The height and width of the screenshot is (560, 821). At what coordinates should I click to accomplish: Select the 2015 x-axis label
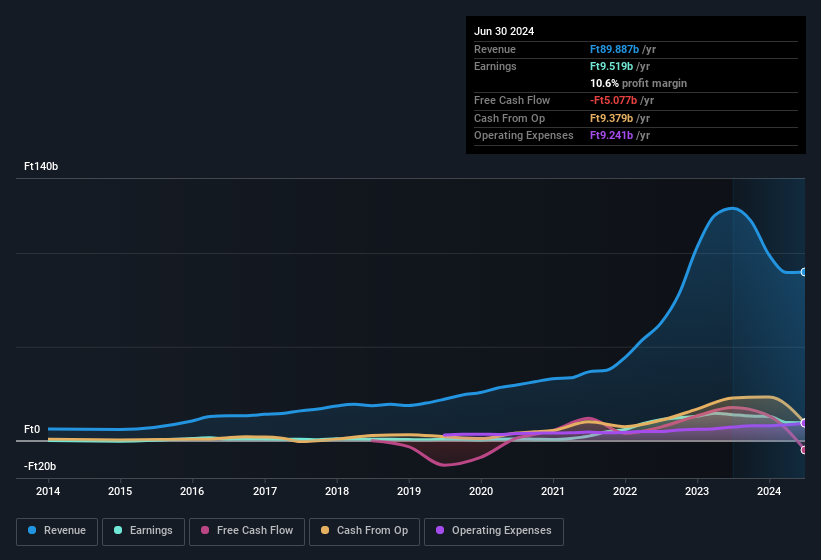click(120, 491)
